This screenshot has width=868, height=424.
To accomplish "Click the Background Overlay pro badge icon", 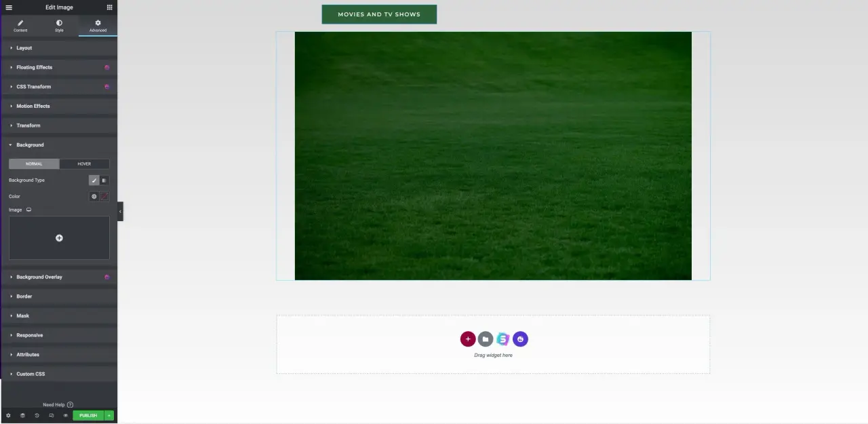I will (106, 277).
